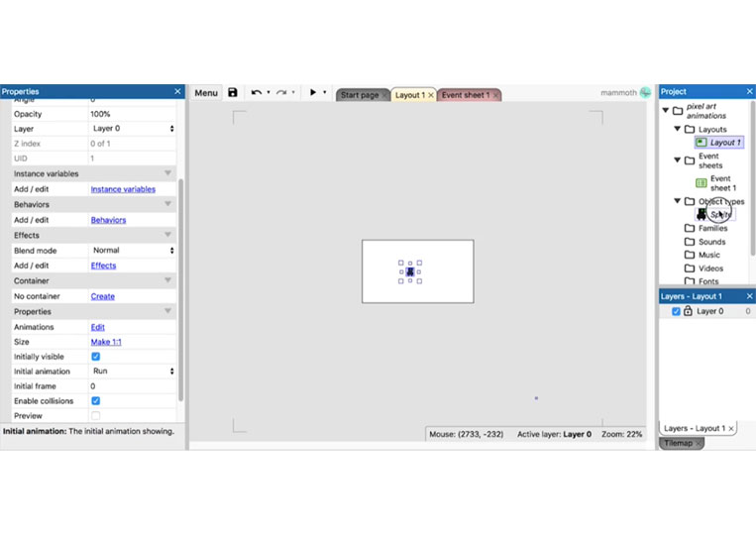756x536 pixels.
Task: Click the Redo arrow icon
Action: (x=281, y=92)
